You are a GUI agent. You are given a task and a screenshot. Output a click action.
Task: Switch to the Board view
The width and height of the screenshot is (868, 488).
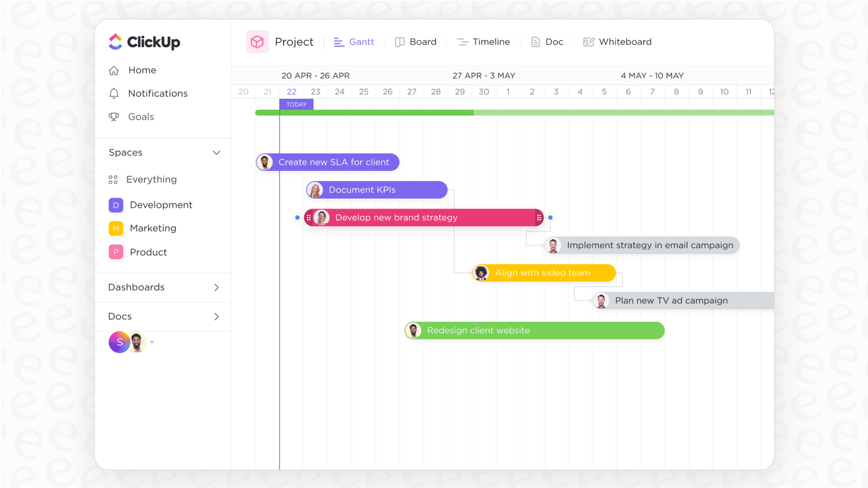pos(416,42)
